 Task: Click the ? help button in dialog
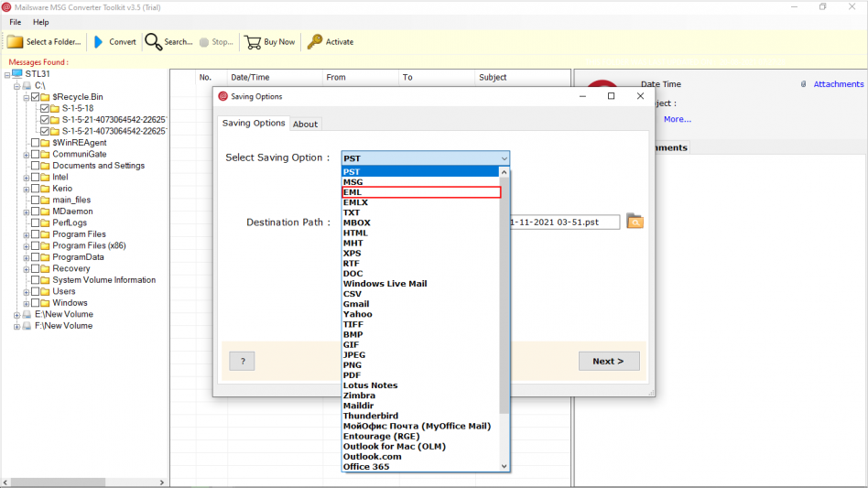pos(242,361)
